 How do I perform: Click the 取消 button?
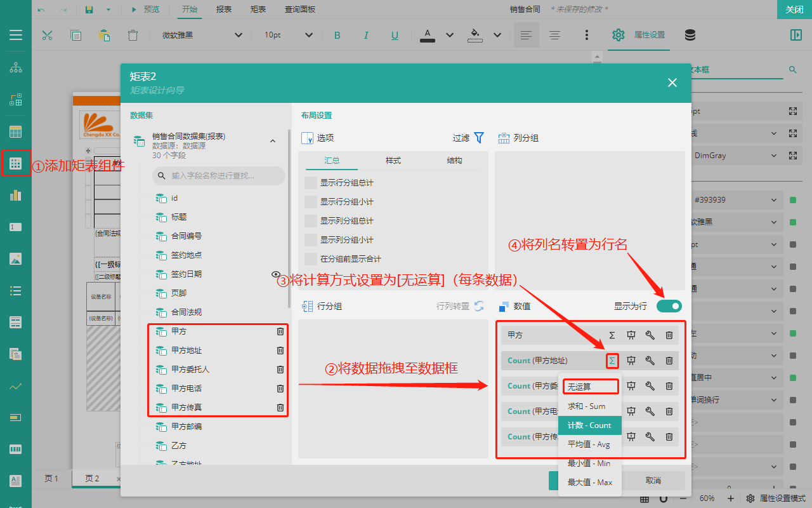pos(653,481)
